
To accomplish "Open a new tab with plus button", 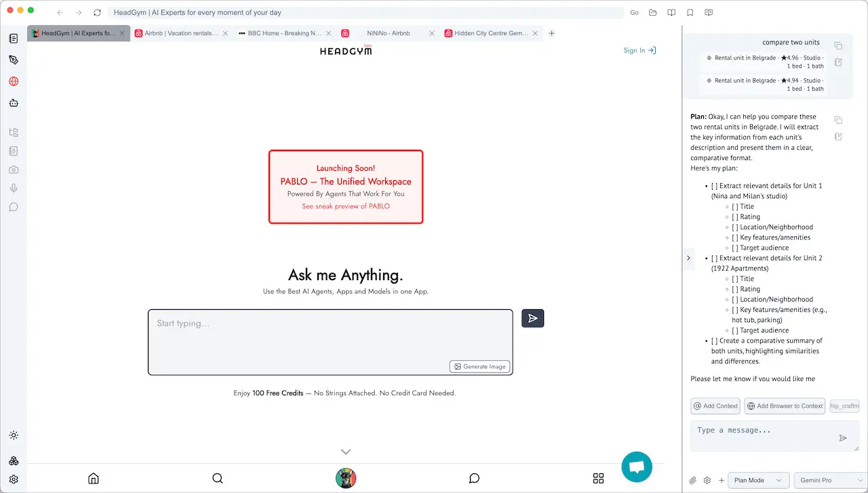I will coord(552,33).
